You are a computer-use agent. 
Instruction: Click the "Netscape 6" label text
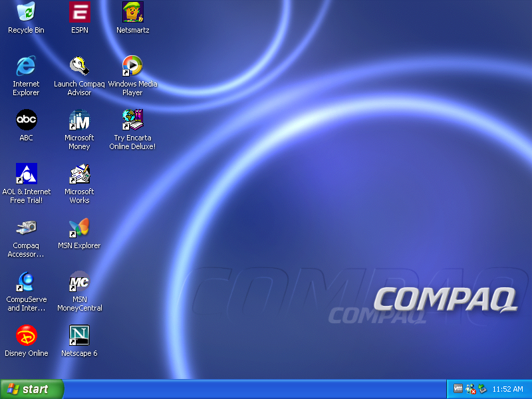79,354
